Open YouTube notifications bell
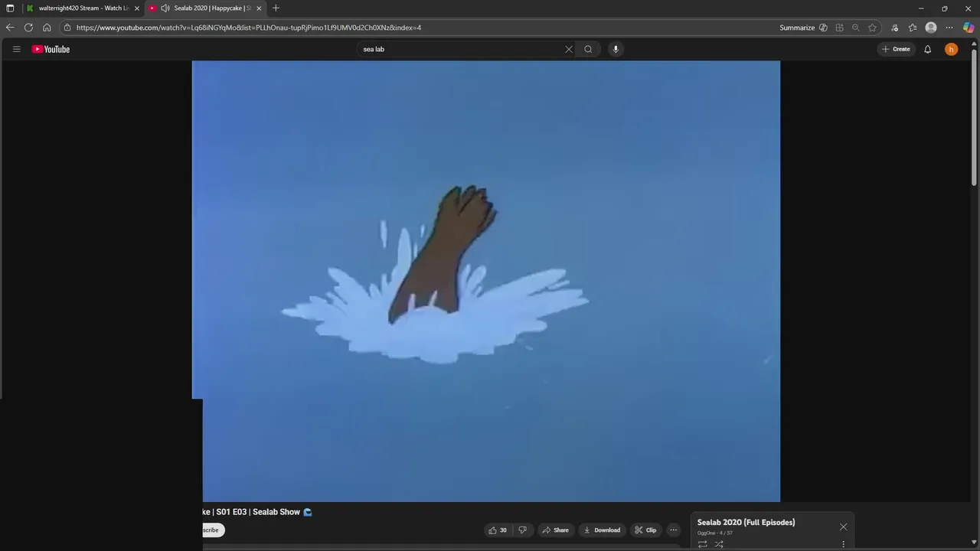Viewport: 980px width, 551px height. pyautogui.click(x=927, y=49)
